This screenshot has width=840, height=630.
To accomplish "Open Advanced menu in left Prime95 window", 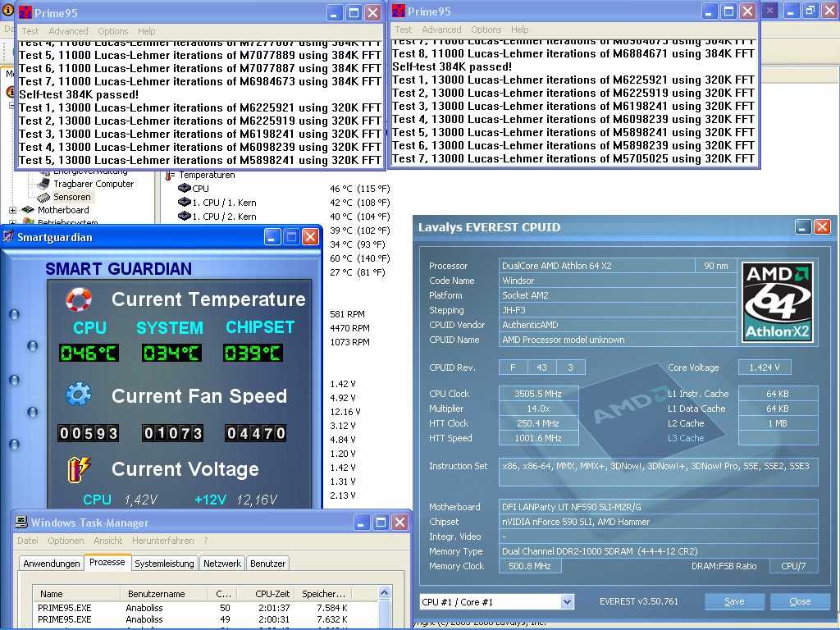I will coord(68,31).
